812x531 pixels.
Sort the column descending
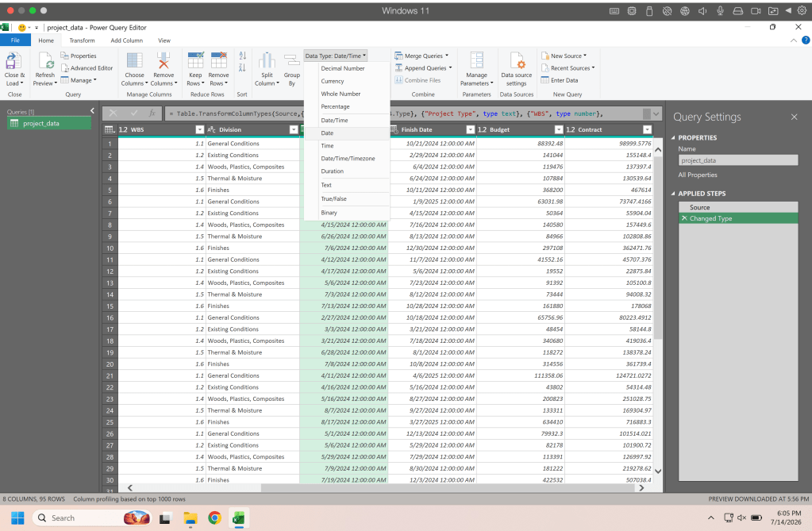click(x=242, y=68)
